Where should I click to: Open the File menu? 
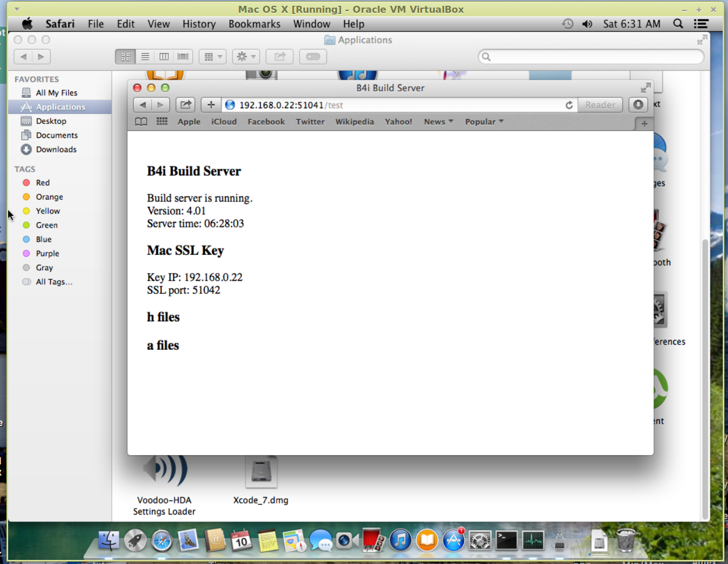[96, 24]
